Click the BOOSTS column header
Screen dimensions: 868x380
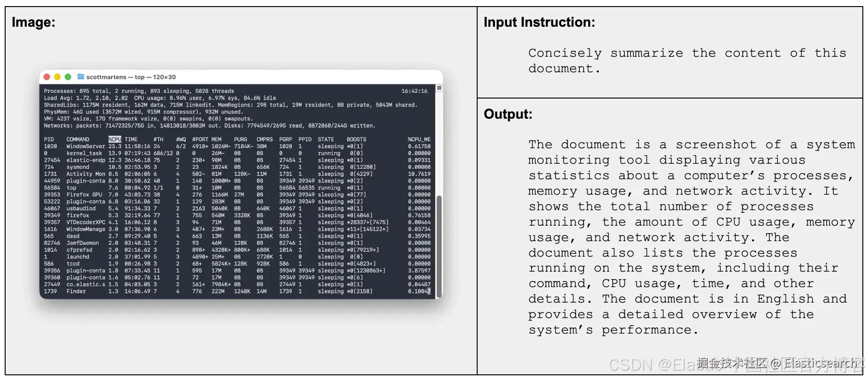tap(357, 139)
